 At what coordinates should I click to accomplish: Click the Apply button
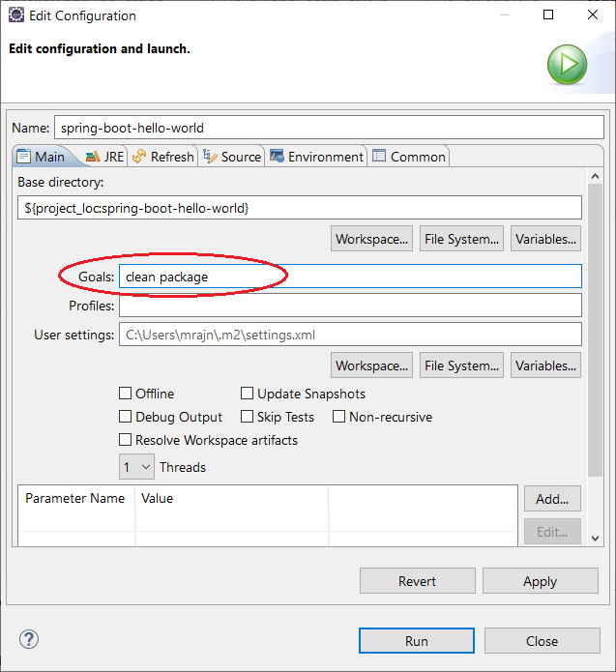[x=541, y=581]
